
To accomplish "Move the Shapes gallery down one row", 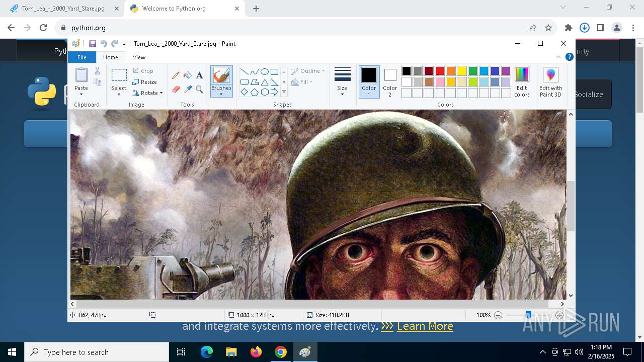I will (x=284, y=82).
